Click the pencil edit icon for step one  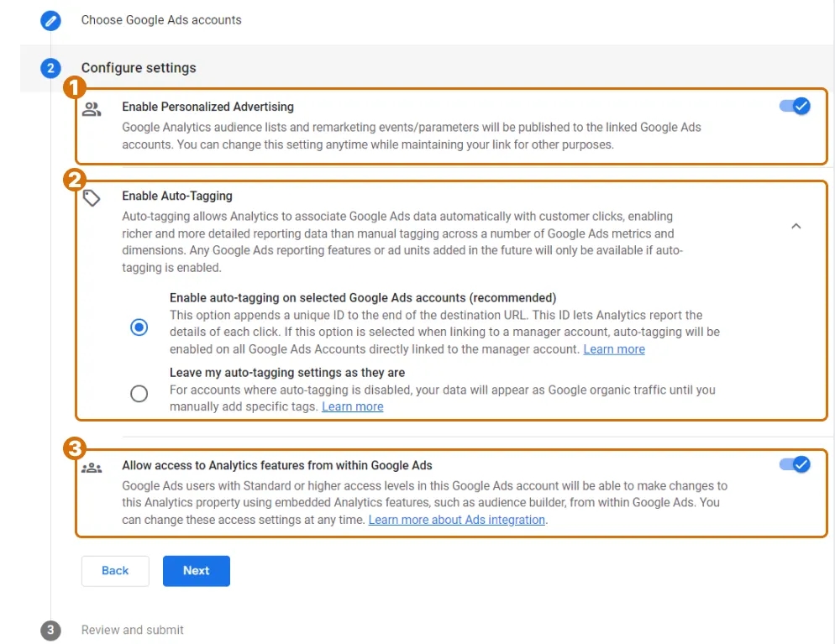click(x=50, y=20)
